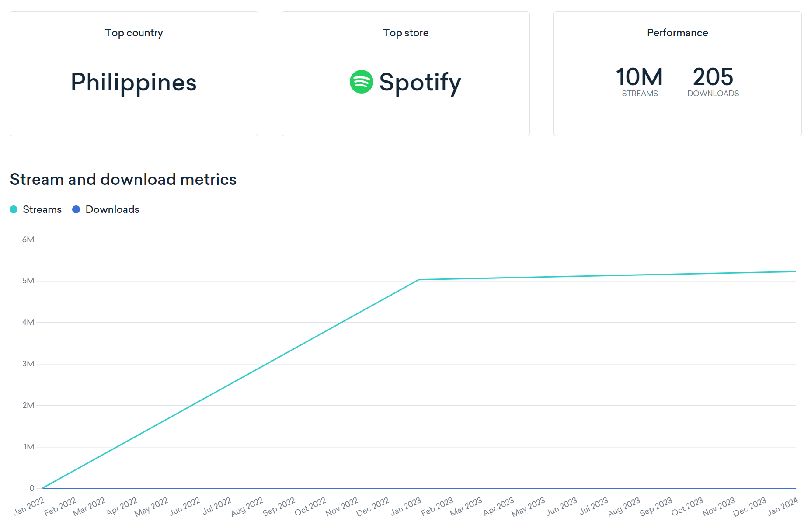
Task: Click the Jul 2023 axis label
Action: click(594, 507)
